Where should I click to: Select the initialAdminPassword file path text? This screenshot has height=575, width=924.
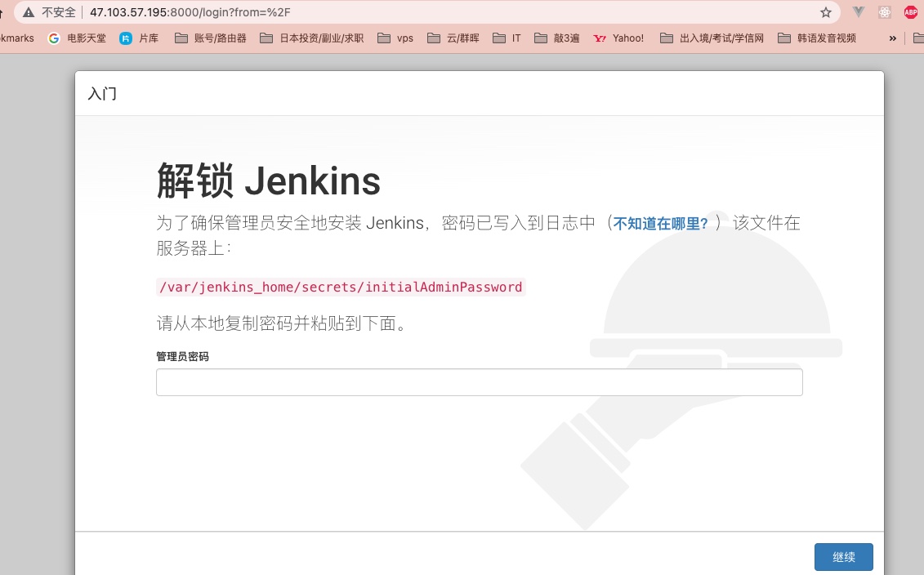point(341,287)
